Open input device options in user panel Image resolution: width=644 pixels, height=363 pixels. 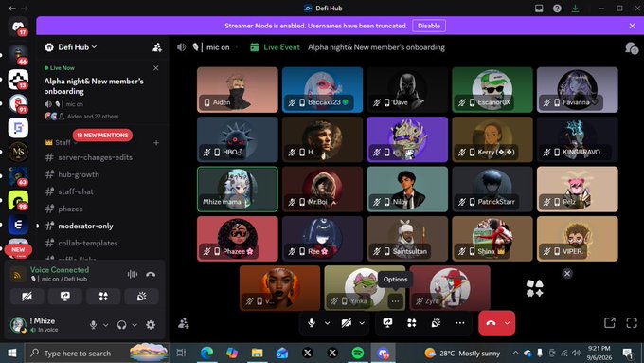coord(105,325)
